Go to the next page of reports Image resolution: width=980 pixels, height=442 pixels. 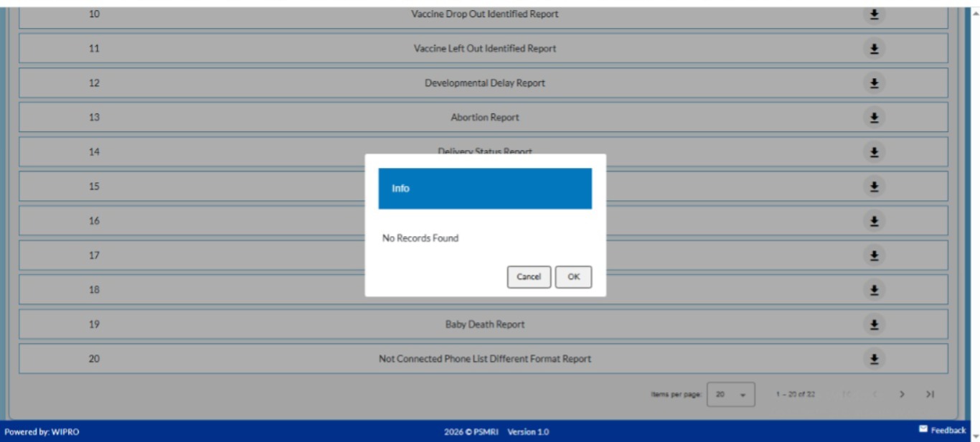(x=902, y=395)
